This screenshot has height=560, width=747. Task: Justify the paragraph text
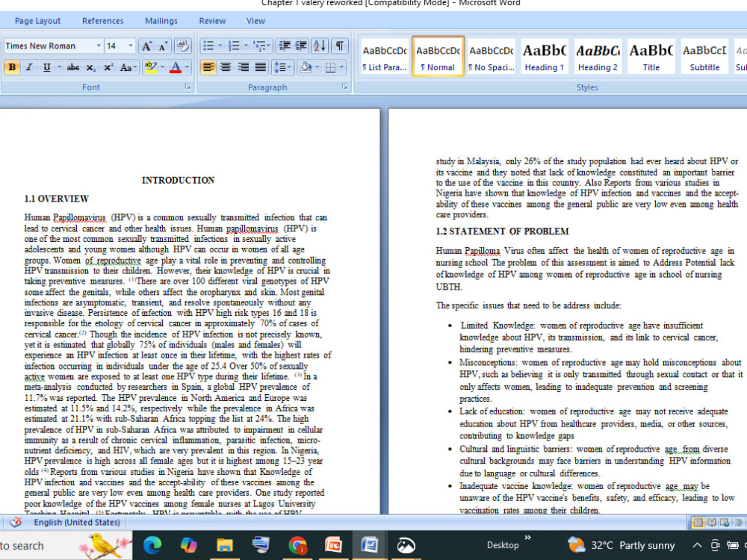click(260, 67)
